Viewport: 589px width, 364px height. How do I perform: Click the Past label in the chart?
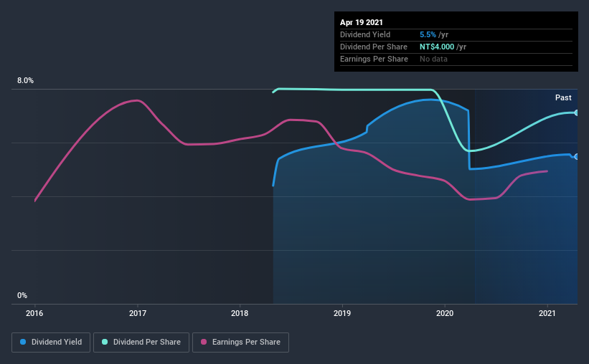(x=563, y=97)
